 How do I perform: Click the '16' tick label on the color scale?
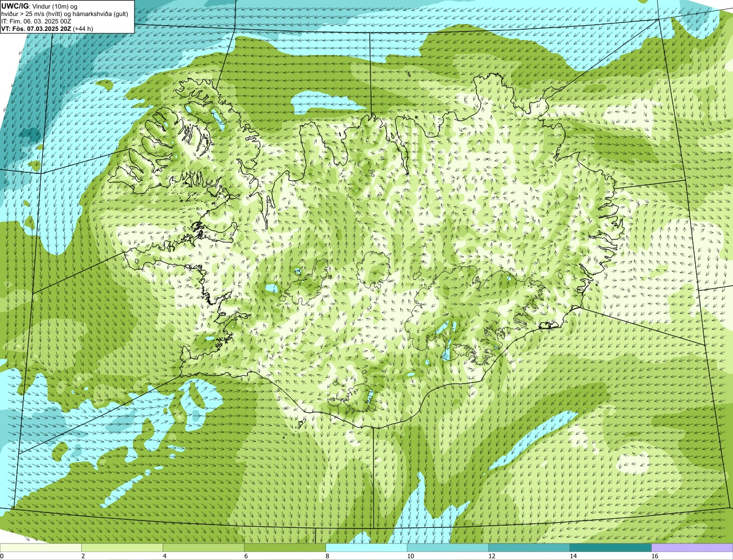tap(655, 556)
